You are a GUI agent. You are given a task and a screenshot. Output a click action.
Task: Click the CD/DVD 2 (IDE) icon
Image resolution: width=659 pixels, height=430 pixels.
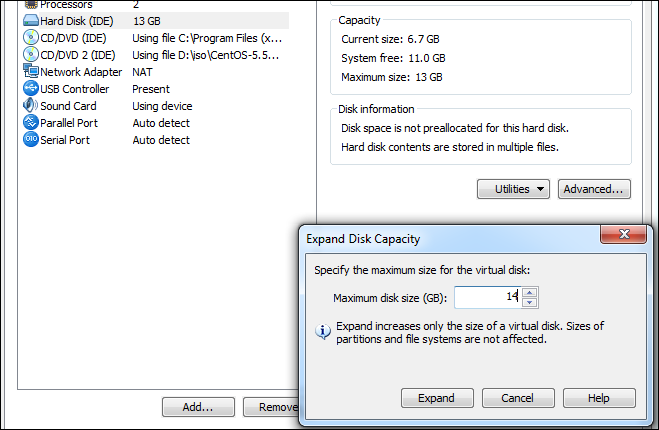click(30, 55)
